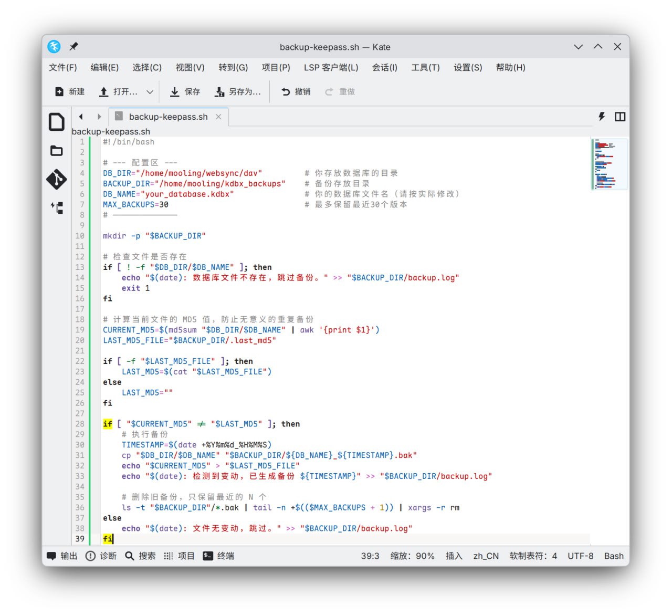The image size is (672, 616).
Task: Click the 保存 save button
Action: point(185,92)
